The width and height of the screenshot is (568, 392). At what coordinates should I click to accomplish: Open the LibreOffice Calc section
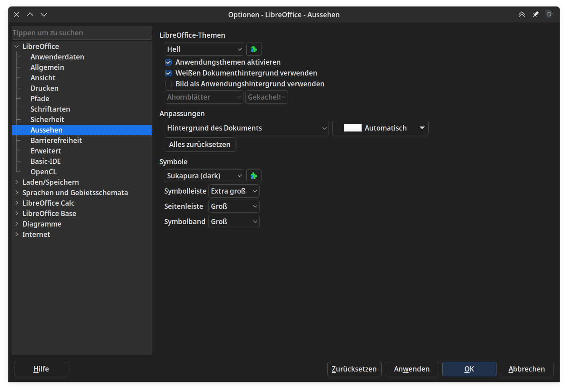48,203
